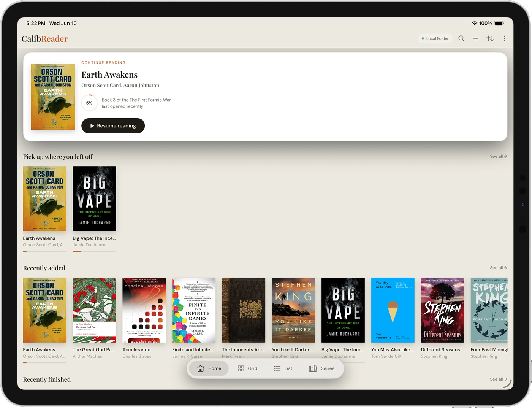Click the 'Accelerando' title text
532x408 pixels.
click(136, 350)
